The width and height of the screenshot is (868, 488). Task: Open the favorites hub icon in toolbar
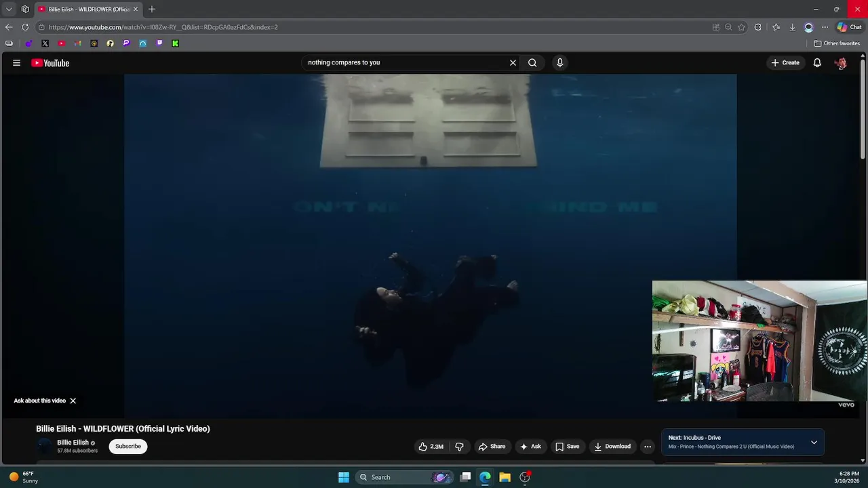(776, 27)
